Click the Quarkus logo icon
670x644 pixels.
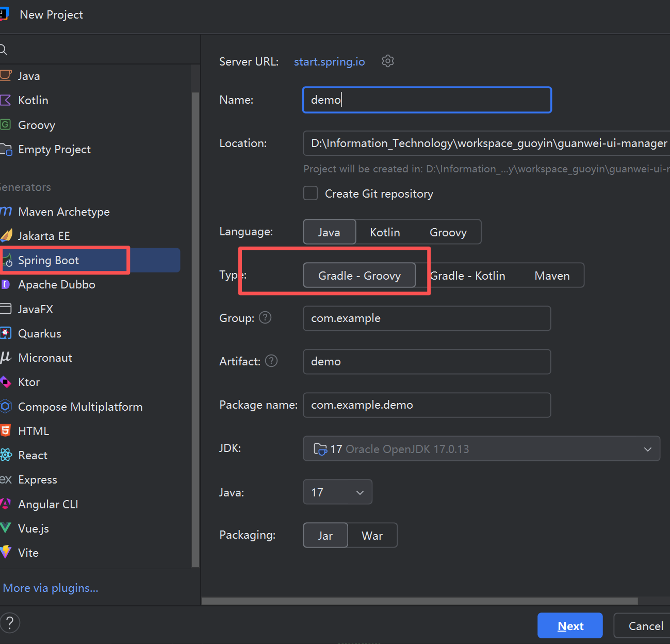(6, 333)
